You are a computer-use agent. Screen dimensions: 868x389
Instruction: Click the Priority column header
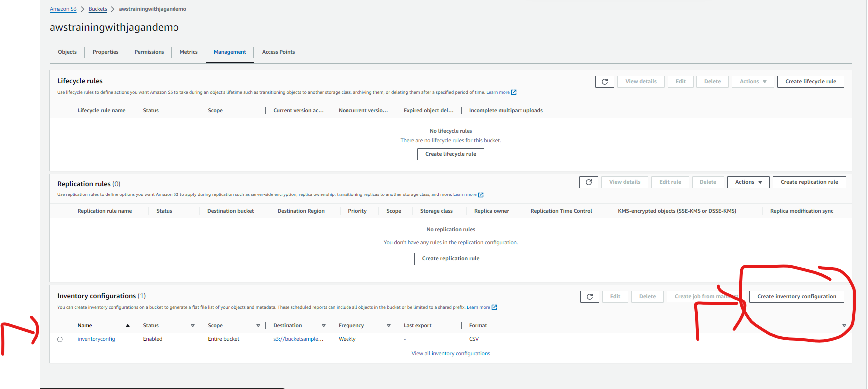click(357, 211)
